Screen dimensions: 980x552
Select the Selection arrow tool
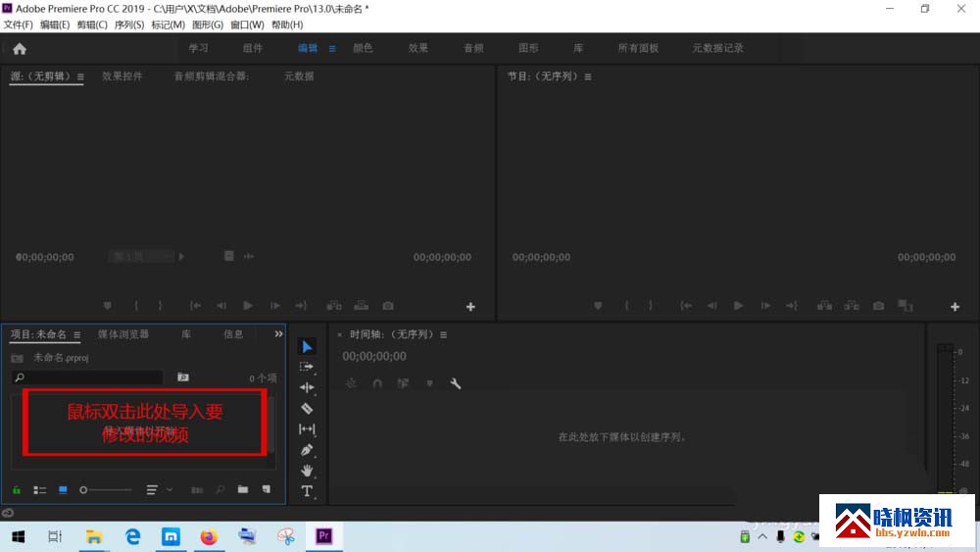(307, 346)
